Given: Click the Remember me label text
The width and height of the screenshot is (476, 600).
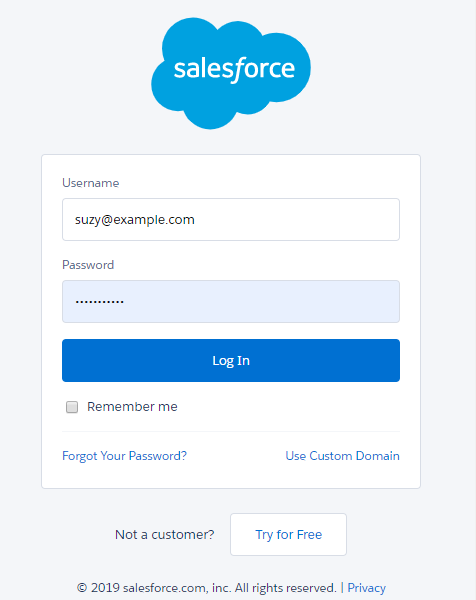Looking at the screenshot, I should 132,406.
